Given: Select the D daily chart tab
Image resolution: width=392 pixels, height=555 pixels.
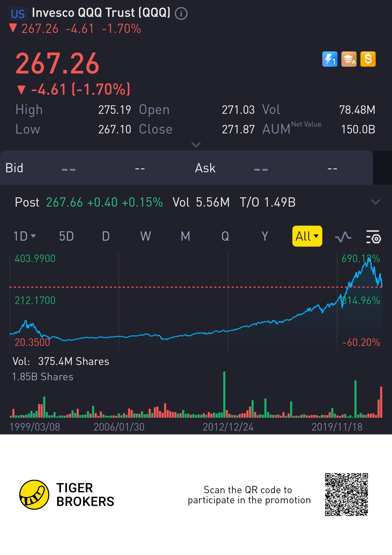Looking at the screenshot, I should coord(106,236).
